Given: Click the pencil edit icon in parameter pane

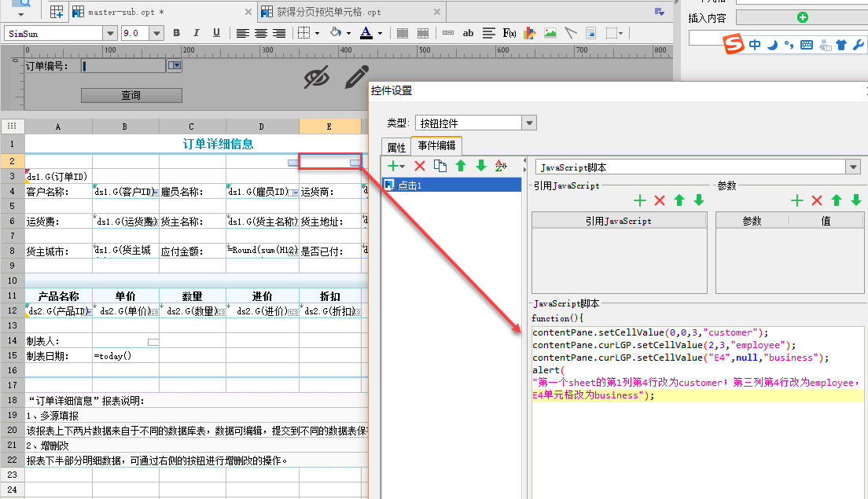Looking at the screenshot, I should click(357, 78).
